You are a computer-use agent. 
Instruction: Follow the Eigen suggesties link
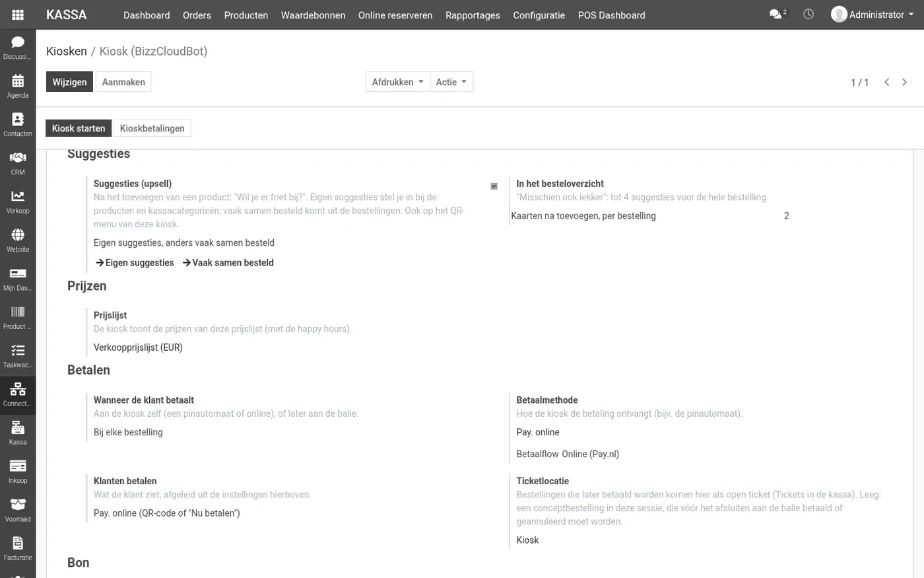coord(135,263)
